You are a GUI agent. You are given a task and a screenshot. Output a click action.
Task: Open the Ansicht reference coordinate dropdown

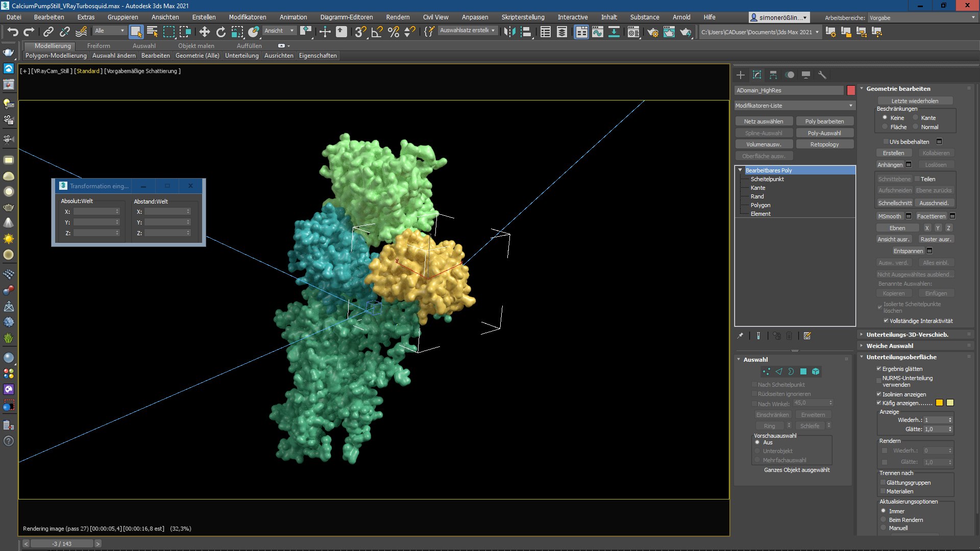[279, 31]
